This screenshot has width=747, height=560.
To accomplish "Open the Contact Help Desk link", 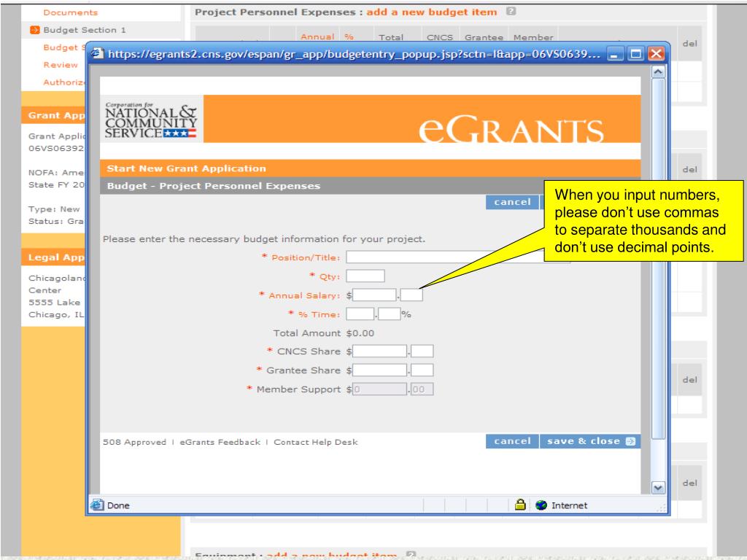I will coord(315,443).
